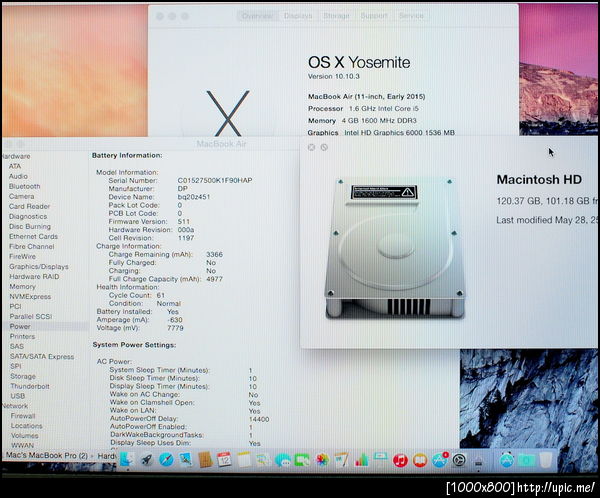Screen dimensions: 600x498
Task: Open Messages speech bubble icon in Dock
Action: click(283, 460)
